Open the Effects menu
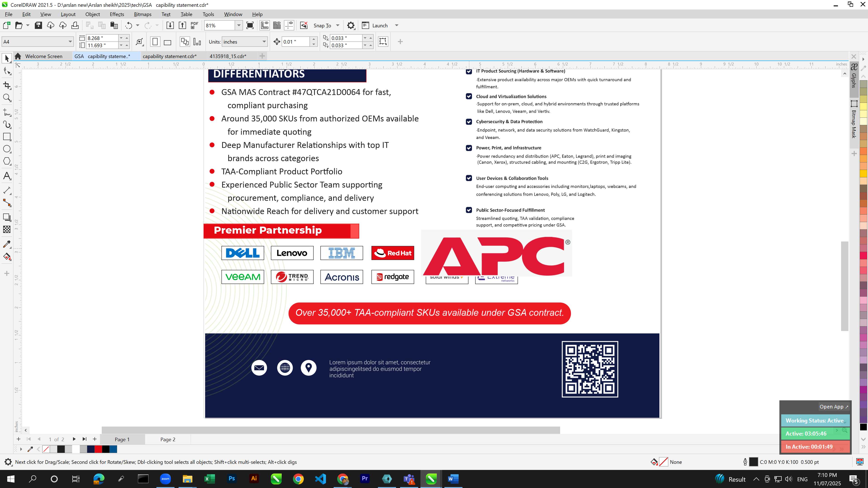Viewport: 868px width, 488px height. pyautogui.click(x=117, y=14)
